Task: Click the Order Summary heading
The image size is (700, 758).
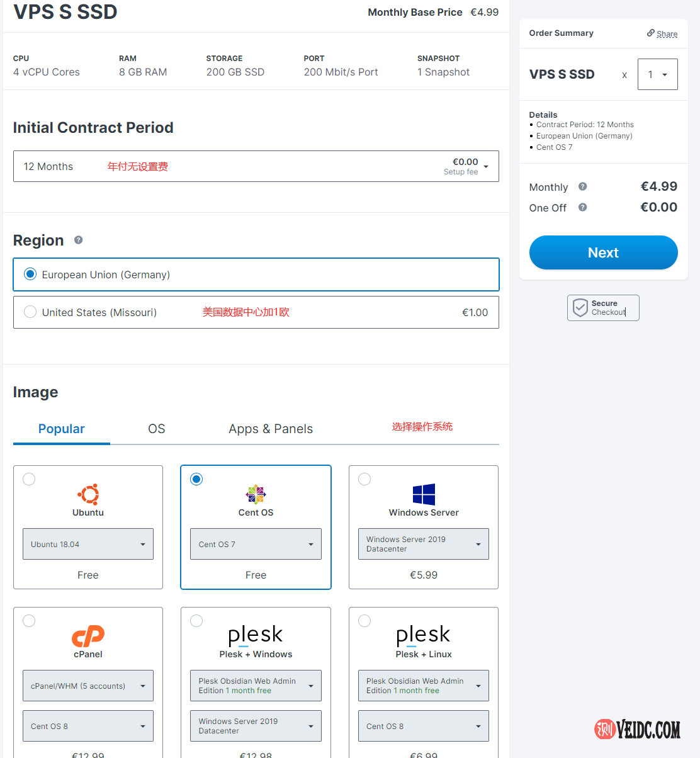Action: [562, 33]
